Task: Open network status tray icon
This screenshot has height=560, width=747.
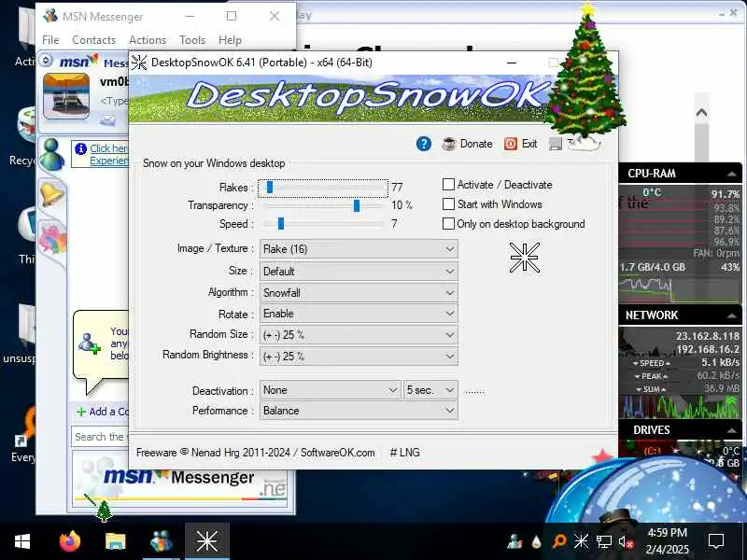Action: click(x=603, y=541)
